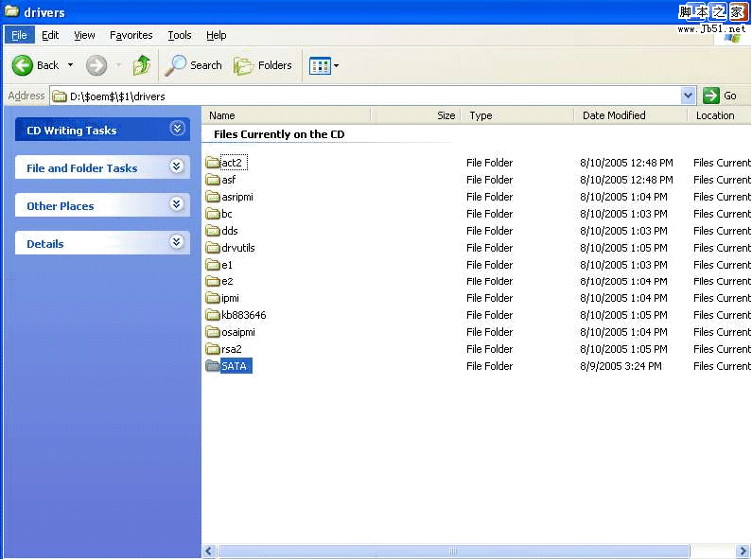752x560 pixels.
Task: Open the Edit menu
Action: click(x=50, y=35)
